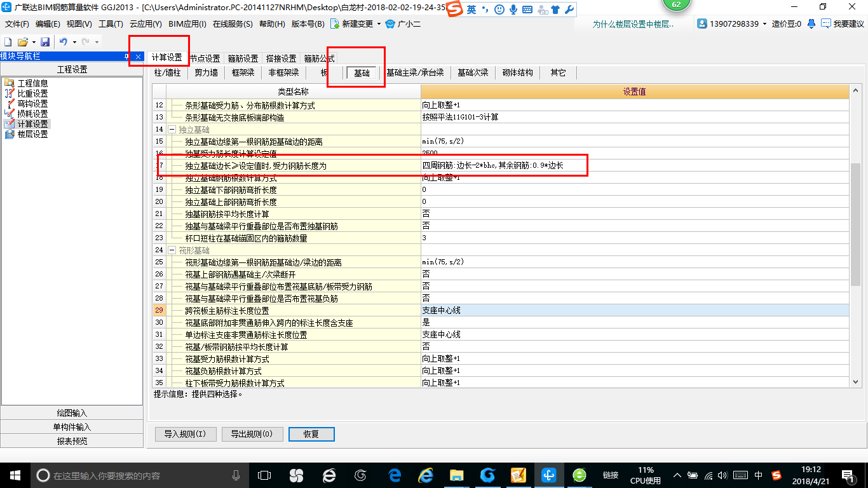Switch to the 箍筋设置 tab
The image size is (868, 488).
(x=243, y=58)
